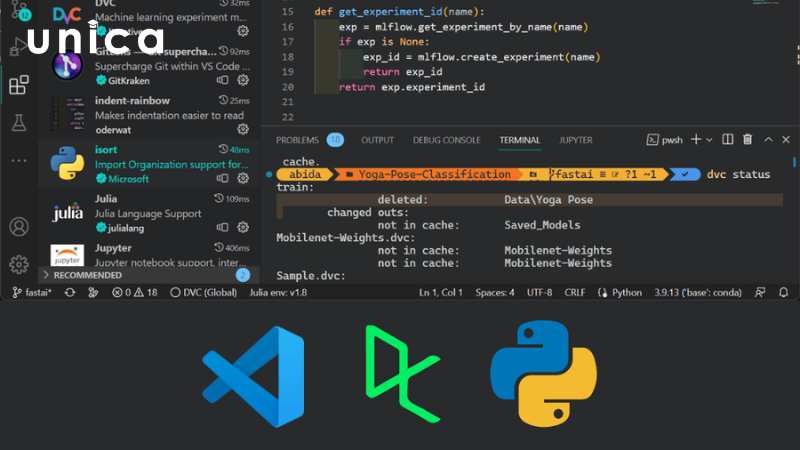Click feedback icon in status bar
Screen dimensions: 800x450
[x=760, y=292]
